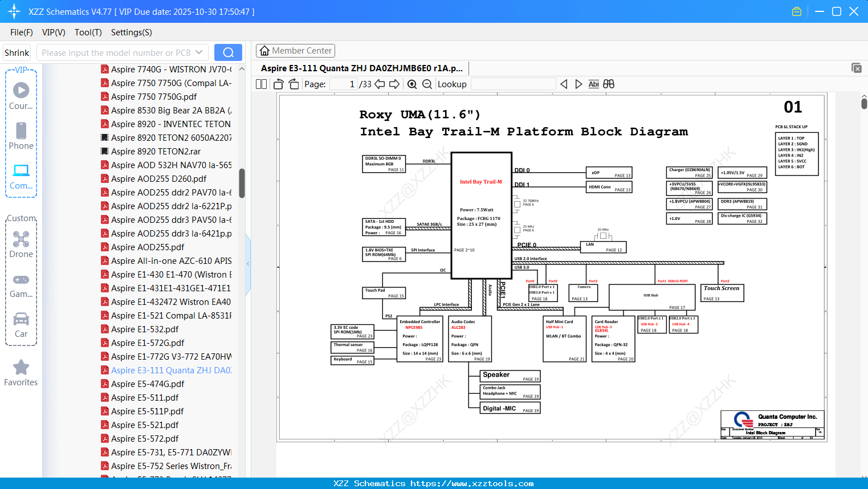
Task: Click archive icon beside Aspire 8920 TETON2 6050A2207
Action: coord(105,137)
